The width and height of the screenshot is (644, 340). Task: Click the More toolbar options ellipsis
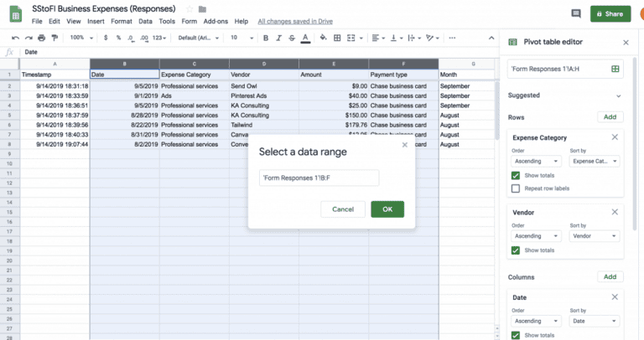coord(452,38)
